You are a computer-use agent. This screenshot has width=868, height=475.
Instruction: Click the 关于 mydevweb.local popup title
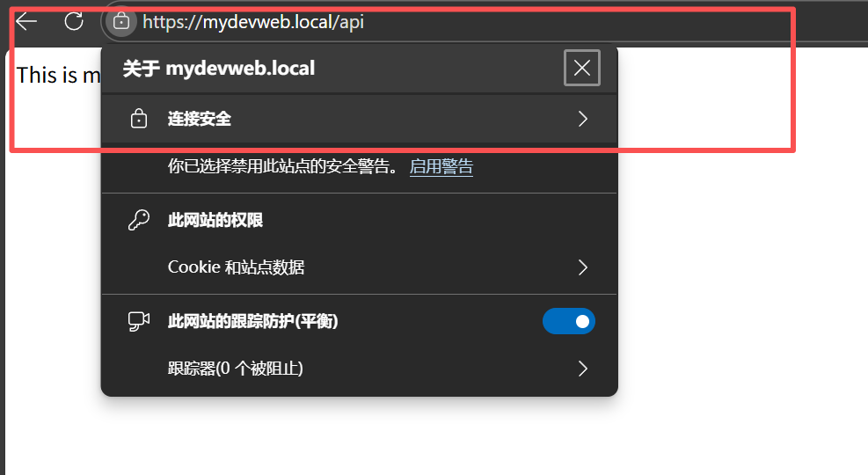(218, 68)
